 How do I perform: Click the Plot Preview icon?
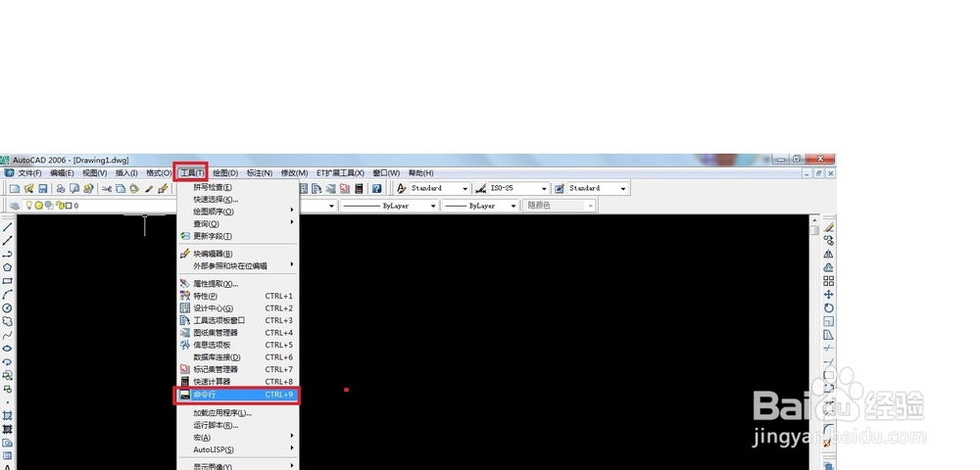[x=74, y=189]
